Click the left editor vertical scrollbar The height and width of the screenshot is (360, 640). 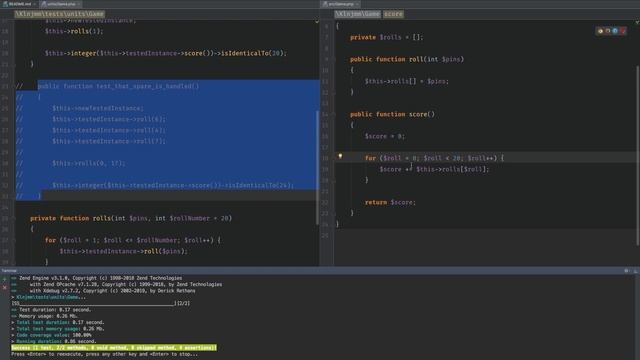(x=318, y=167)
